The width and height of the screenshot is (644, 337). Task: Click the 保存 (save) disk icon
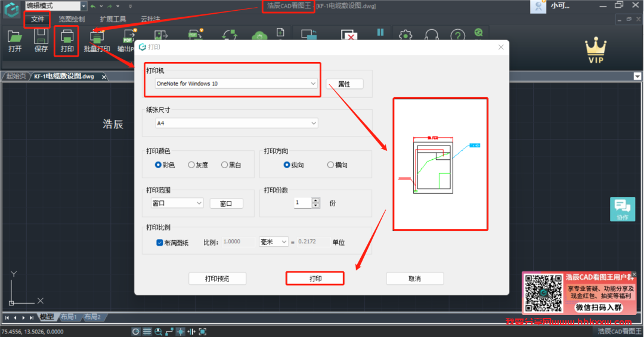41,36
